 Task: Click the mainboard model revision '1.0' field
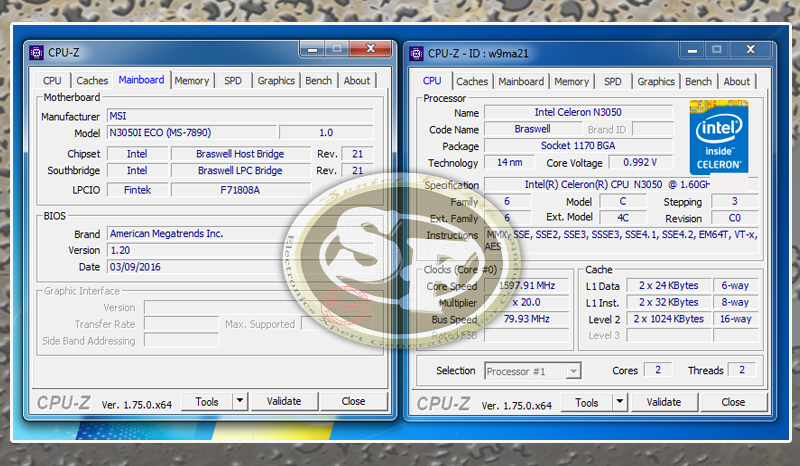pyautogui.click(x=326, y=133)
